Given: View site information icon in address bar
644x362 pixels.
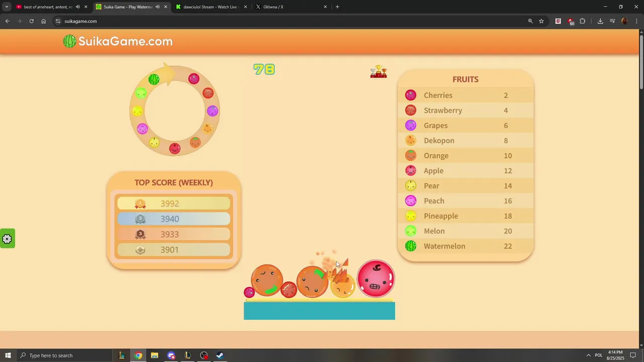Looking at the screenshot, I should (58, 21).
